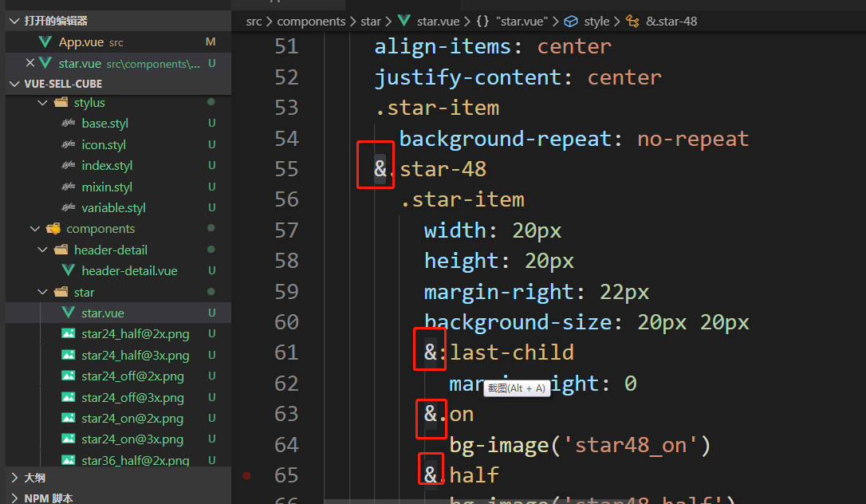Click the folder icon of the components folder

[54, 229]
